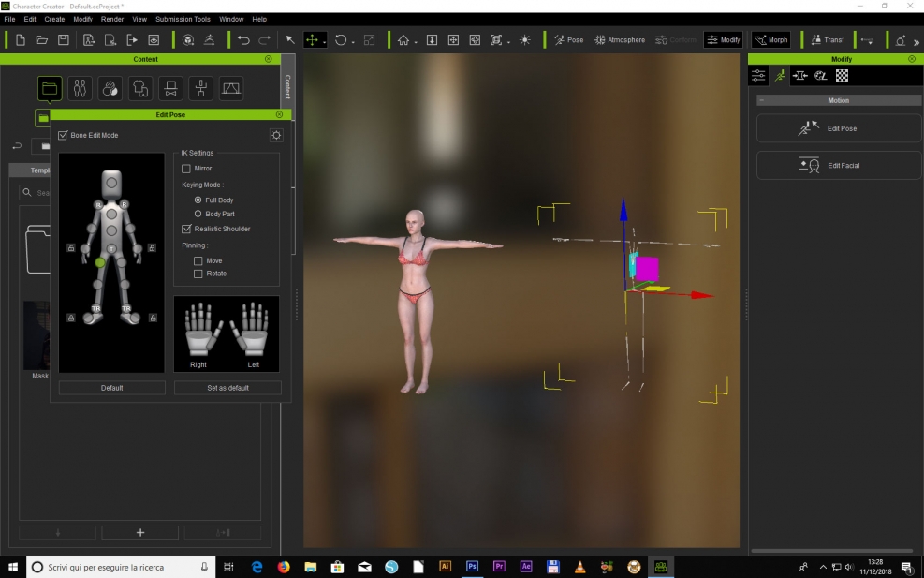Image resolution: width=924 pixels, height=578 pixels.
Task: Enable the Mirror checkbox
Action: coord(186,169)
